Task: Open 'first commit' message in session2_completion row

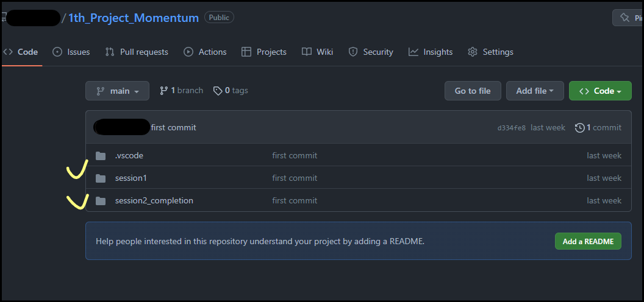Action: (295, 201)
